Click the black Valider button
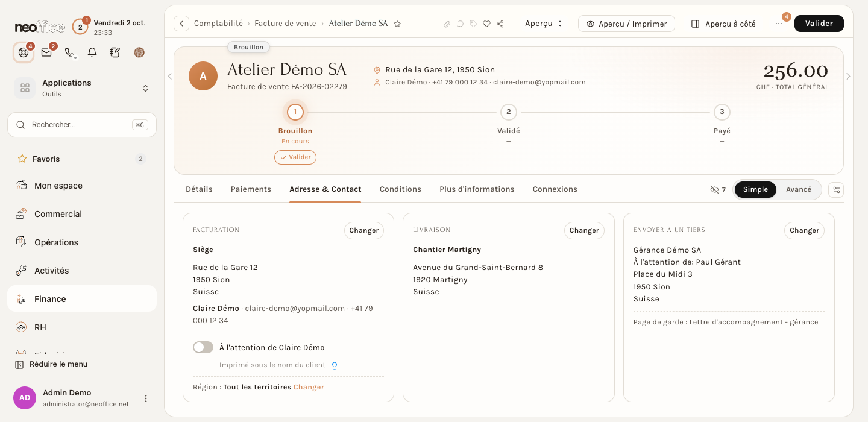The width and height of the screenshot is (868, 422). (819, 24)
